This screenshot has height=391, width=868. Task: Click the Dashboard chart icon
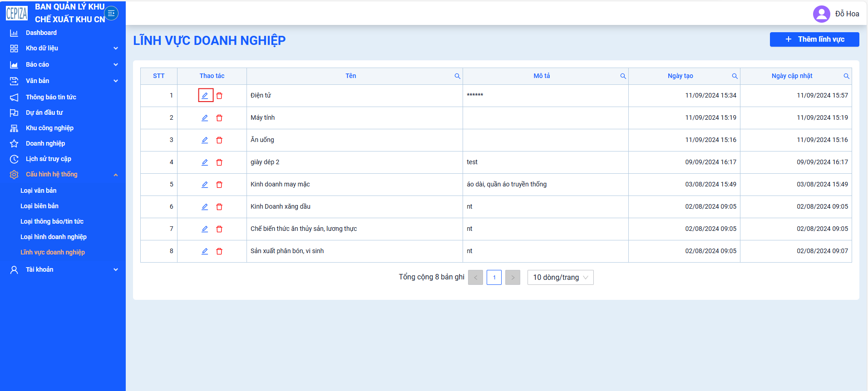(14, 33)
